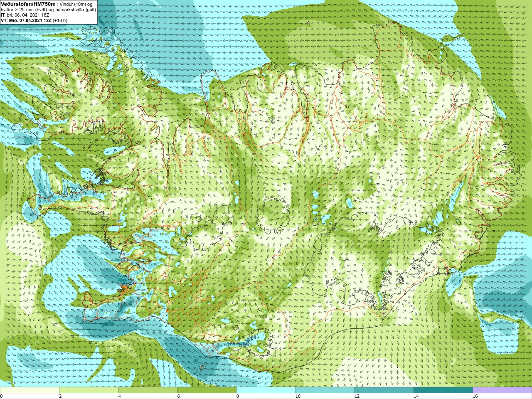Click the legend scale label '12'
Image resolution: width=532 pixels, height=399 pixels.
coord(357,396)
